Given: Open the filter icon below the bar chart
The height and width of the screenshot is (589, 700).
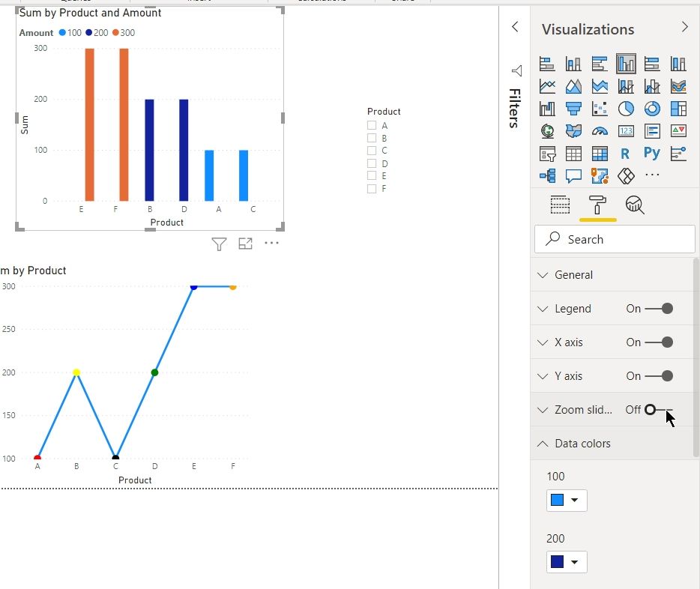Looking at the screenshot, I should coord(219,244).
